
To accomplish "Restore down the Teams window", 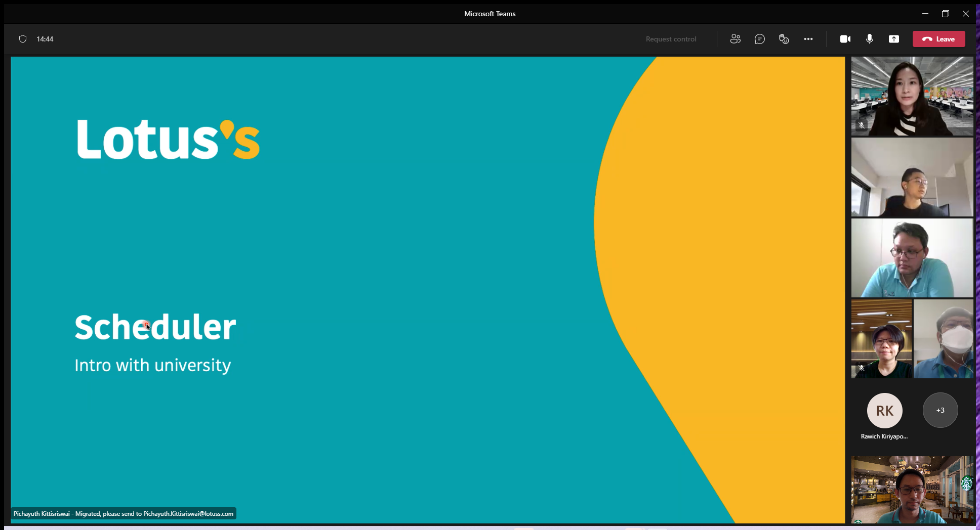I will tap(946, 14).
